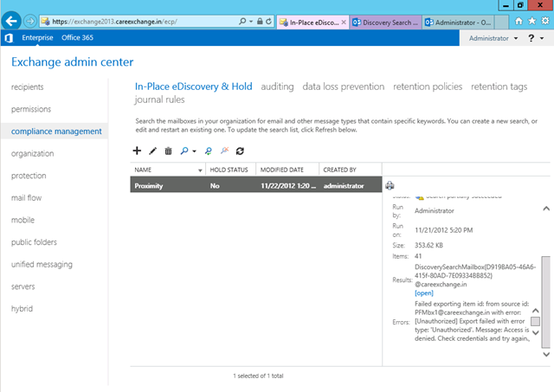This screenshot has height=392, width=554.
Task: Select compliance management in left navigation
Action: tap(56, 131)
